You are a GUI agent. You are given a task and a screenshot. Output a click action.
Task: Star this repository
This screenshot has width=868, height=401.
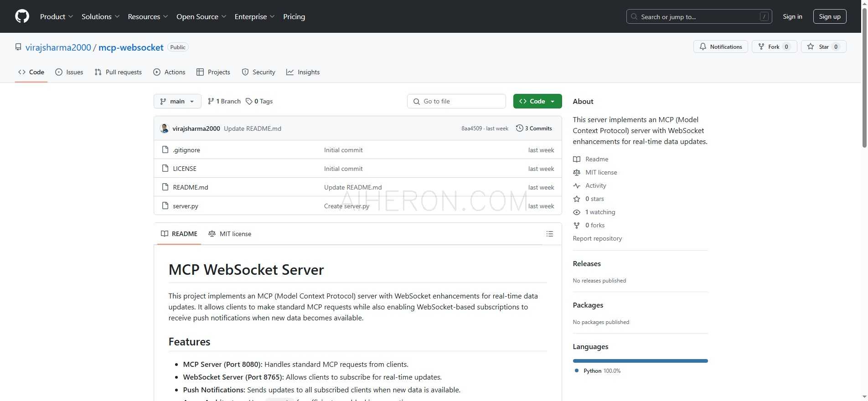click(823, 46)
